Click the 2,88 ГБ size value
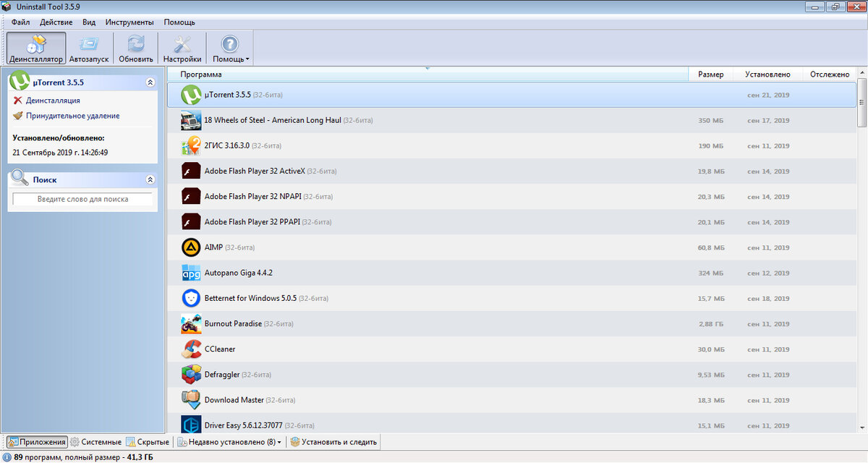The image size is (868, 463). [711, 324]
